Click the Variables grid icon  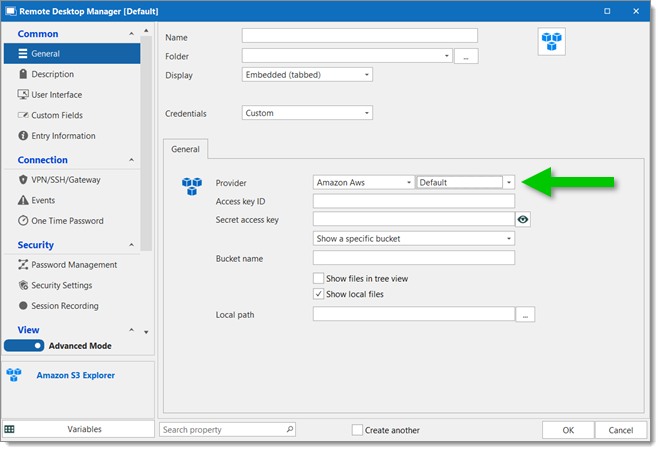coord(9,429)
